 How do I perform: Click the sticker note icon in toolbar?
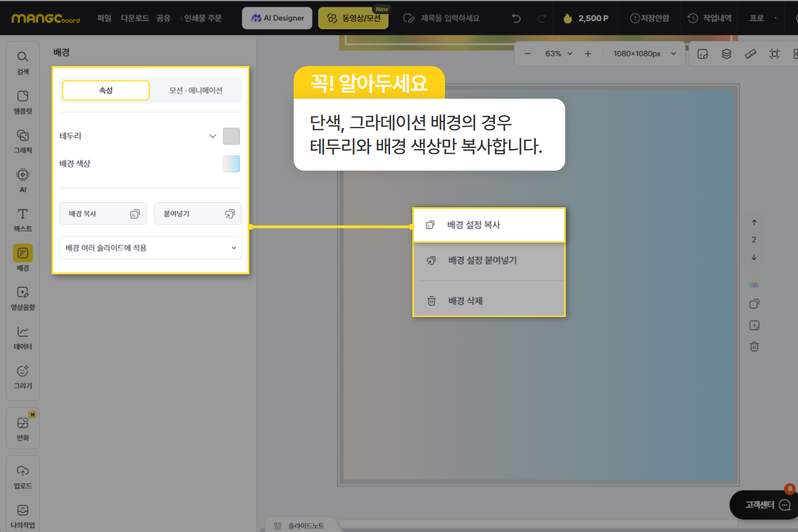click(x=703, y=54)
